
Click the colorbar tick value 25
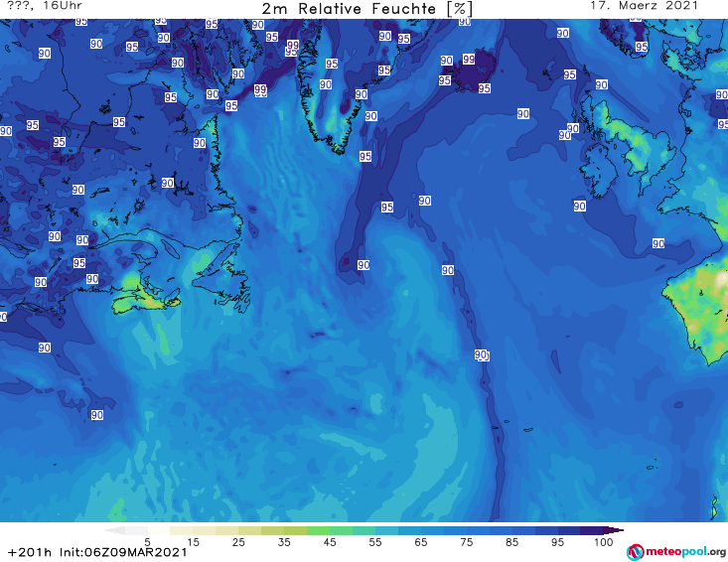[238, 542]
